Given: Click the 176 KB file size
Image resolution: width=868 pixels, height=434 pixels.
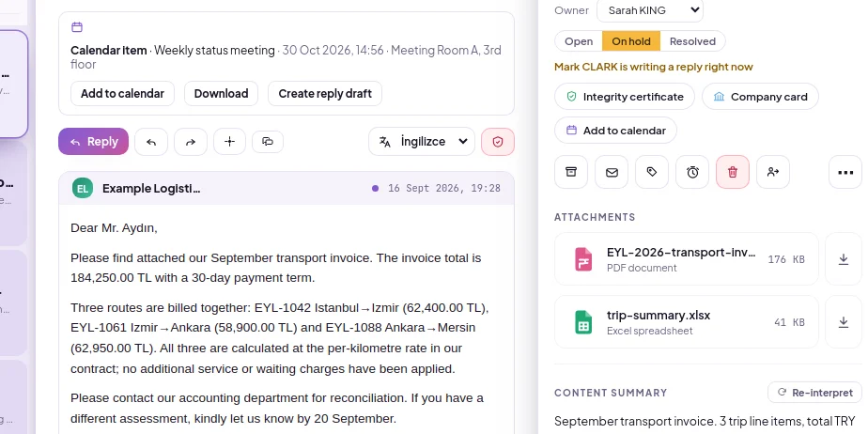Looking at the screenshot, I should coord(786,259).
